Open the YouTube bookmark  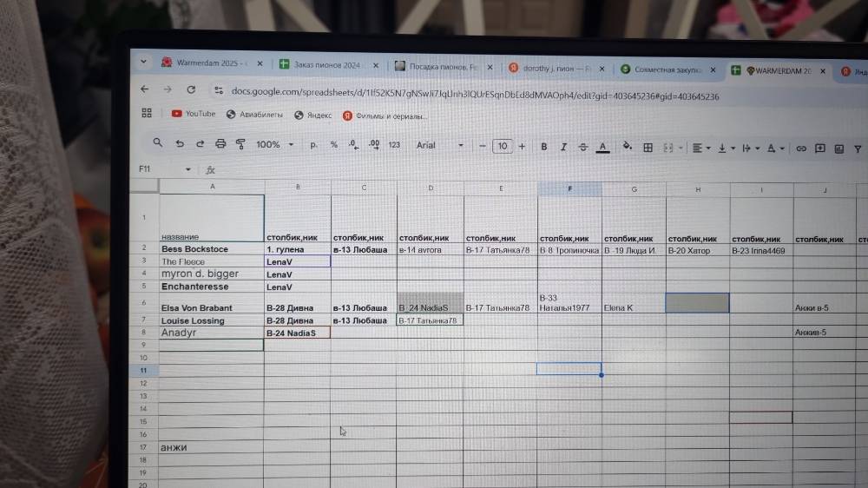(194, 114)
